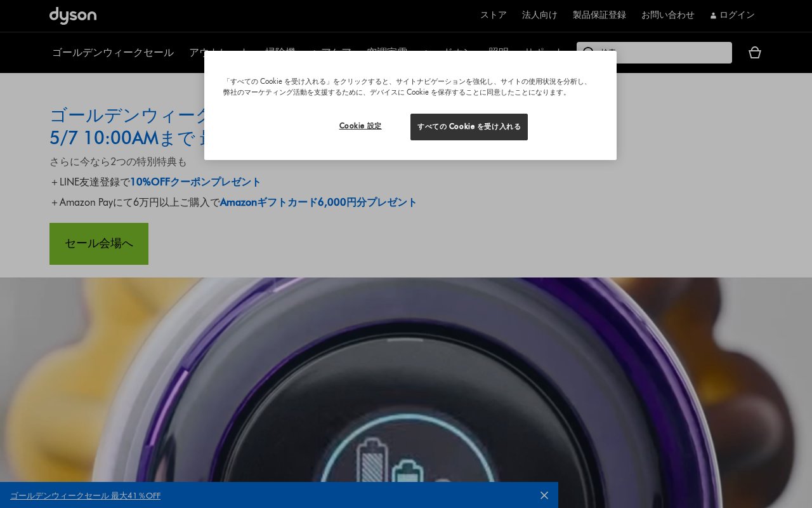The image size is (812, 508).
Task: Click Amazonギフトカード6,000円分プレゼント text
Action: [318, 203]
